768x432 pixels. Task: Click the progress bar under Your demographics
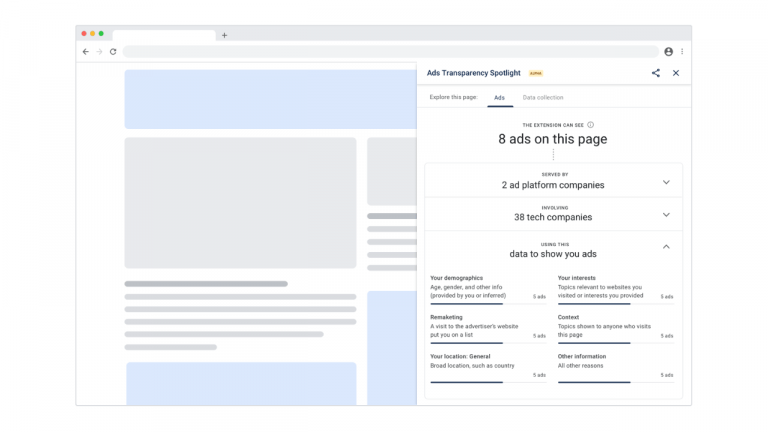(x=488, y=304)
